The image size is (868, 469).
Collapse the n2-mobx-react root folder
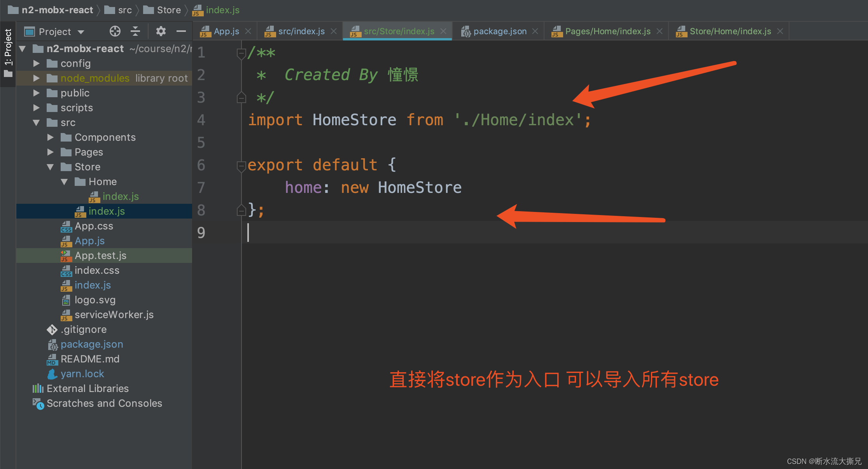tap(23, 49)
